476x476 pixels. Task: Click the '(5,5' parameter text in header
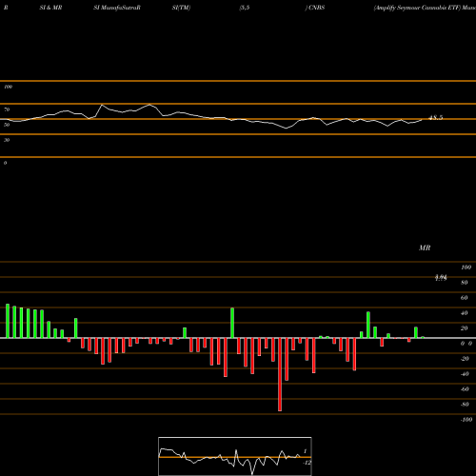pos(245,8)
